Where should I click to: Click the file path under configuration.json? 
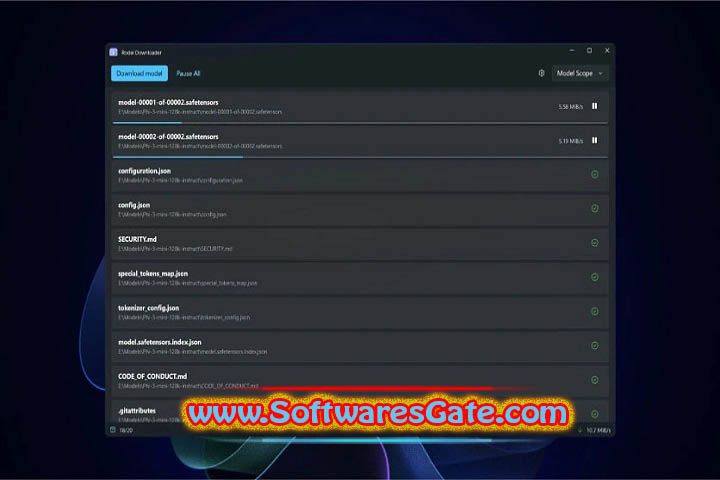[x=180, y=181]
